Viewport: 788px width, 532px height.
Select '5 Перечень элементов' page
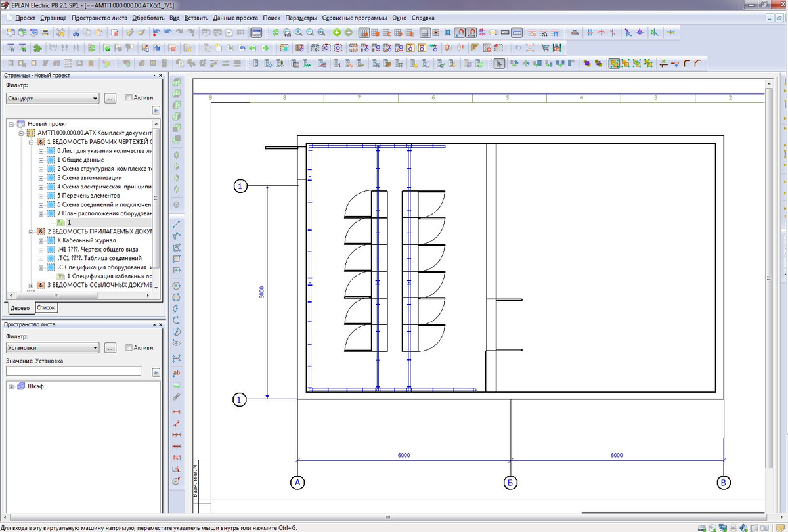[x=89, y=196]
